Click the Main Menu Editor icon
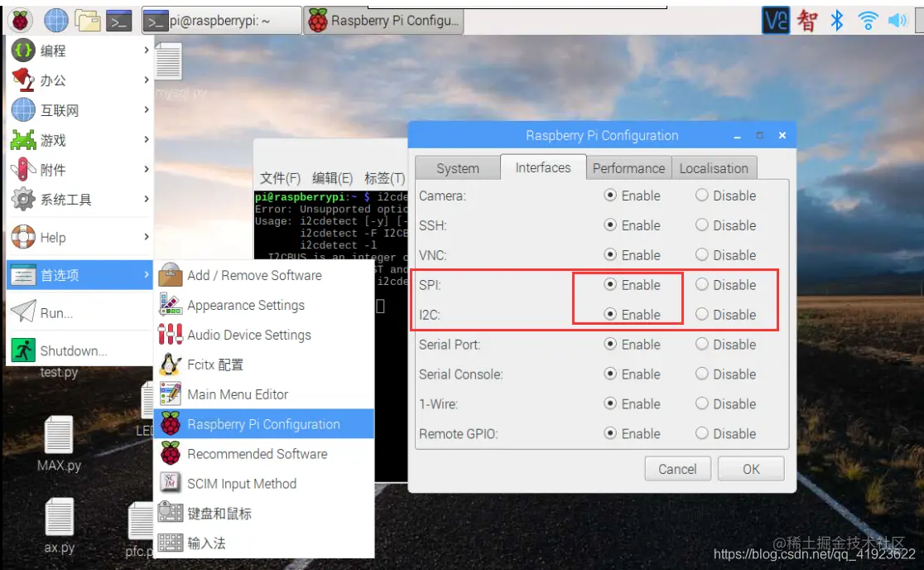Screen dimensions: 924x570 pos(171,394)
